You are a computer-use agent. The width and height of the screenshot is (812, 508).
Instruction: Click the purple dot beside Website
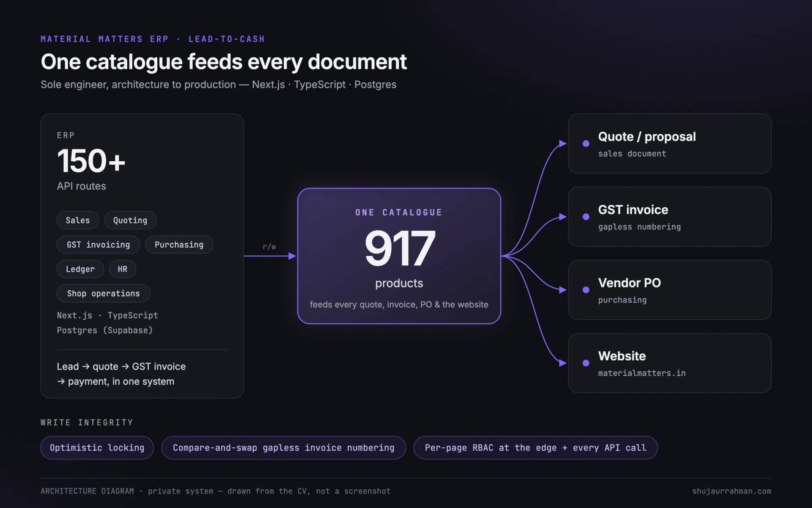(x=586, y=363)
